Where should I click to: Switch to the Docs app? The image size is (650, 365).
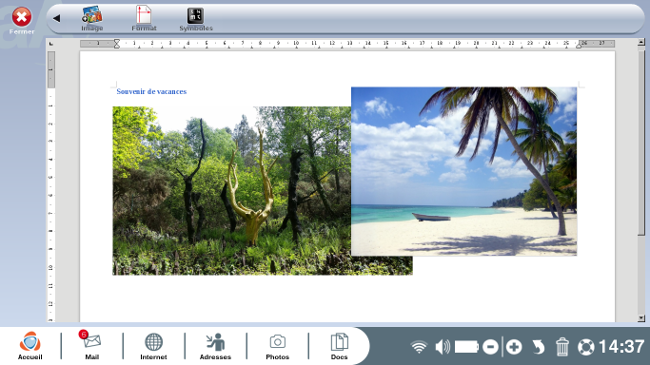tap(339, 345)
